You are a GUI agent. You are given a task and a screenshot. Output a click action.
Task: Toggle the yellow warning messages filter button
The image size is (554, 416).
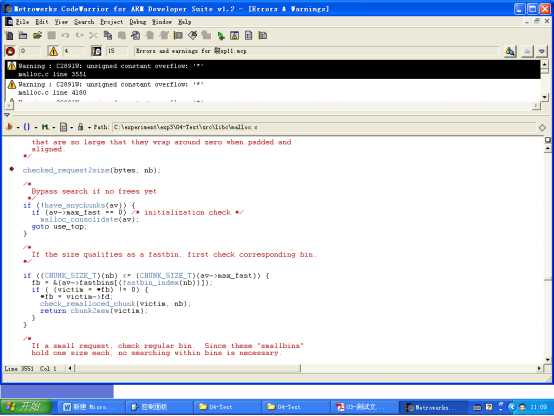pos(53,51)
